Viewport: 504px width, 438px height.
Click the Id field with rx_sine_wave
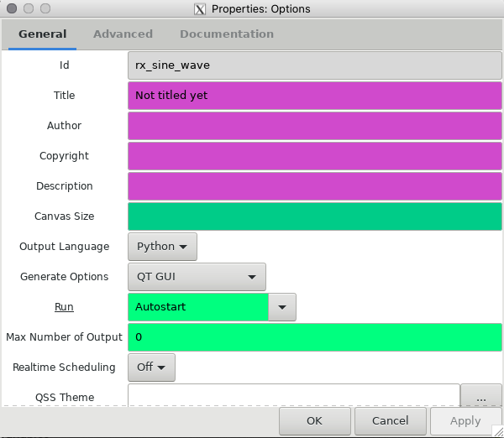pyautogui.click(x=315, y=65)
